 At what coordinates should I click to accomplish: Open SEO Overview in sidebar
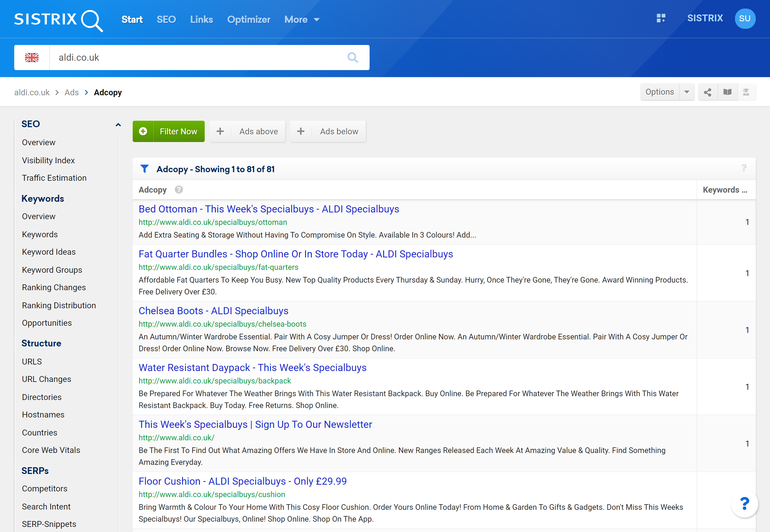coord(39,142)
